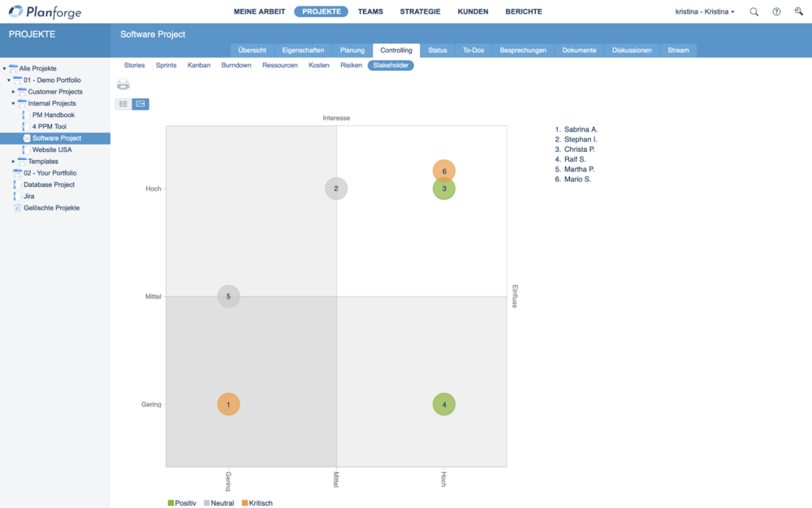Collapse the Internal Projects folder
The image size is (812, 508).
[14, 103]
